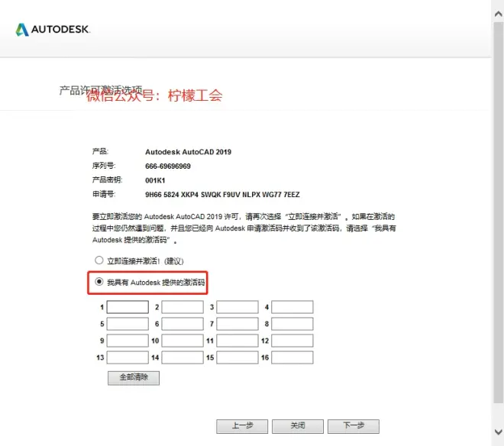Focus activation code field 13

(x=128, y=357)
